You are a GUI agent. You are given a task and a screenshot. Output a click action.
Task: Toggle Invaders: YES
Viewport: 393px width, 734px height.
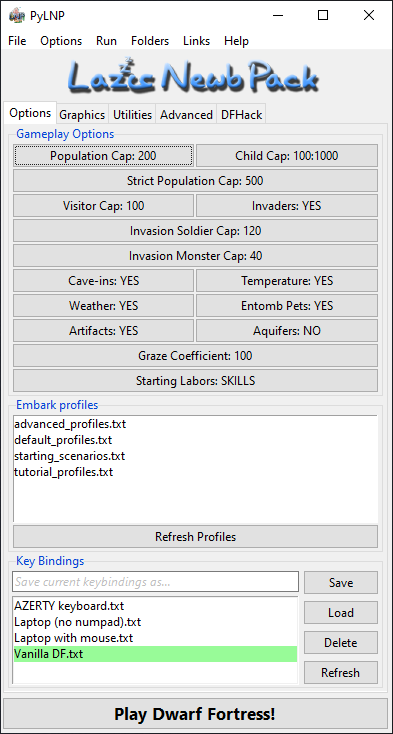coord(287,206)
